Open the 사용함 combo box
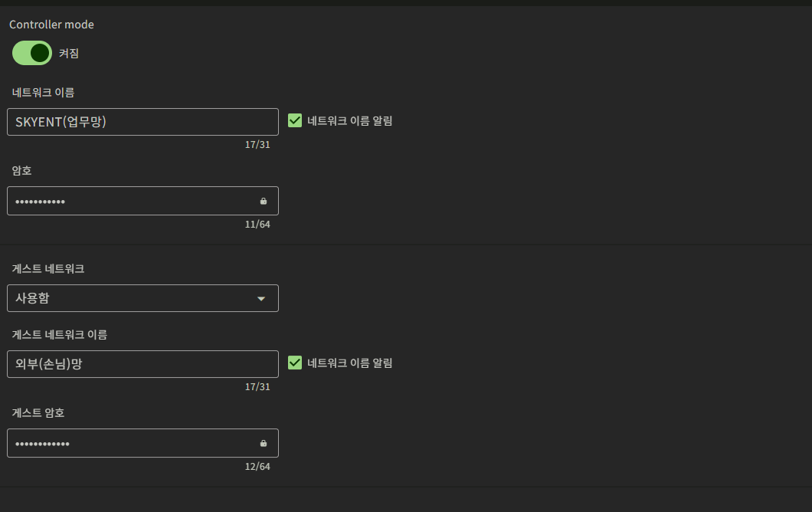This screenshot has width=812, height=512. pyautogui.click(x=143, y=298)
